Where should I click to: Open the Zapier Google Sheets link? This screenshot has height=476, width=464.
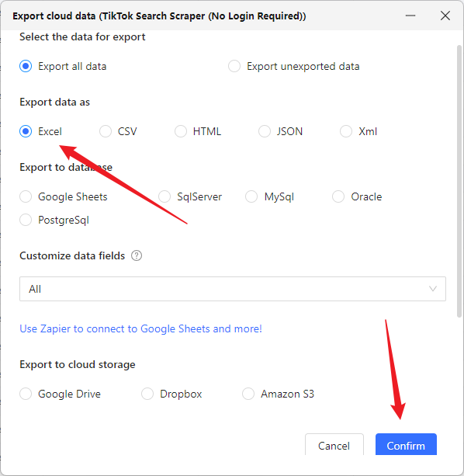coord(140,328)
